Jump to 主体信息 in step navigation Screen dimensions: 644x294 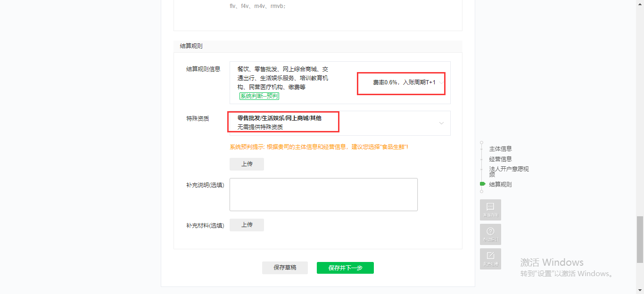point(500,148)
